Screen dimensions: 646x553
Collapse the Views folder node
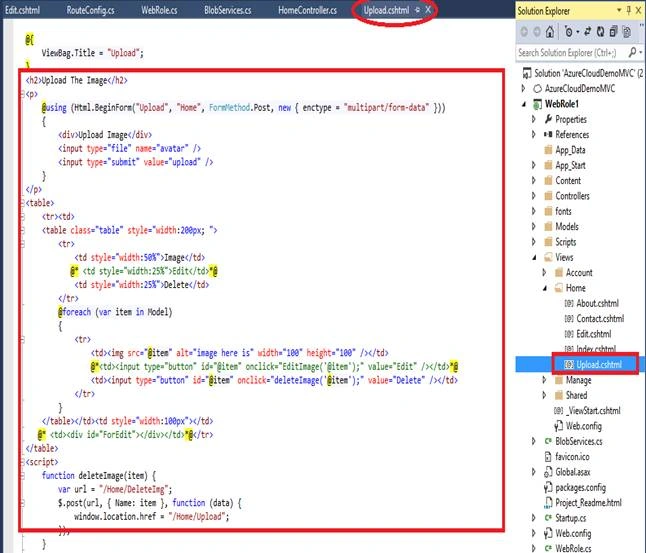click(x=534, y=258)
